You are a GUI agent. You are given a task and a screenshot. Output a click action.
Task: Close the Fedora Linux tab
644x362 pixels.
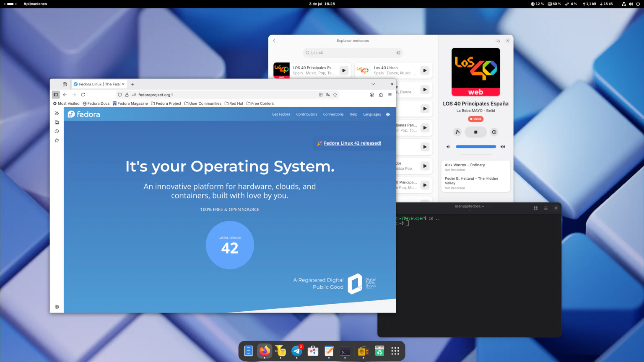(123, 84)
